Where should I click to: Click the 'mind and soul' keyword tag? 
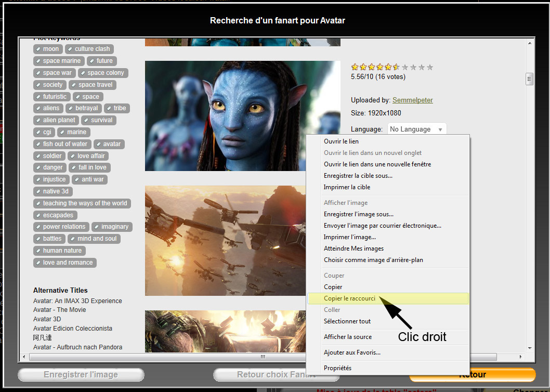[95, 239]
